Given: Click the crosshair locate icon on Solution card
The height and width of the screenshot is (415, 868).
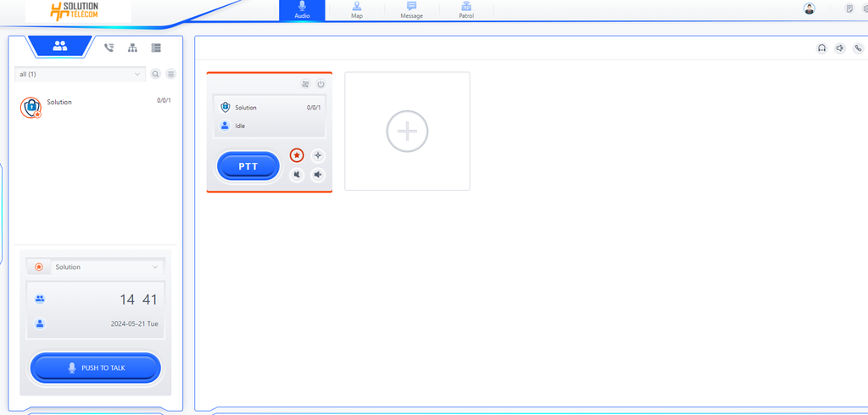Looking at the screenshot, I should (x=318, y=155).
